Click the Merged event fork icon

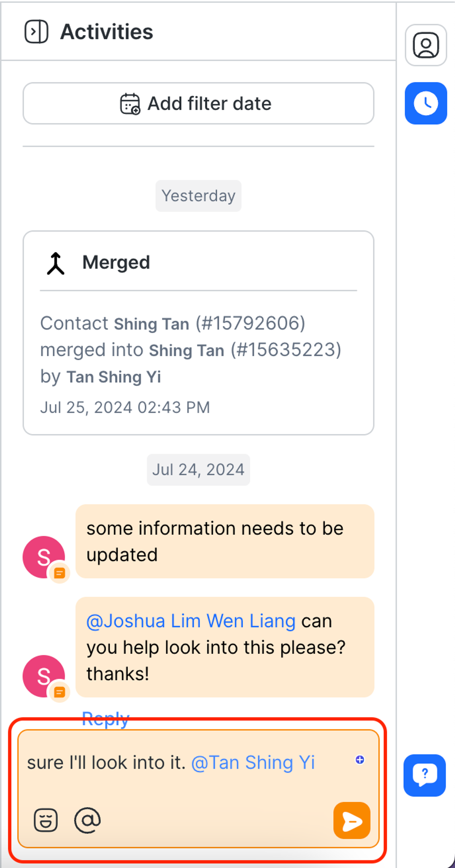click(x=56, y=263)
